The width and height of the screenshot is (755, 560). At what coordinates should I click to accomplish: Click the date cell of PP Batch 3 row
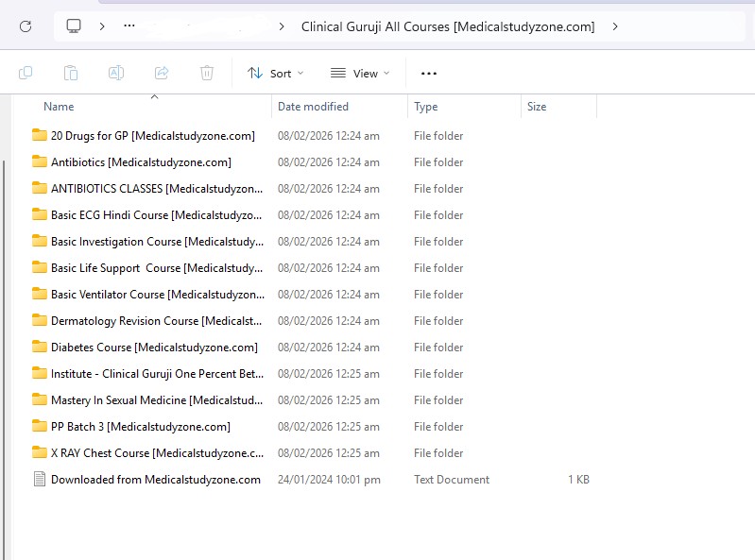tap(329, 427)
